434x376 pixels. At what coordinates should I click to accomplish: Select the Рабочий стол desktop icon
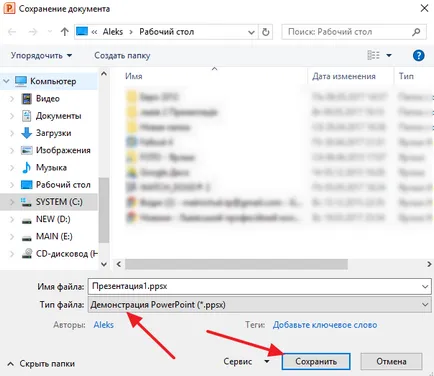click(x=27, y=184)
